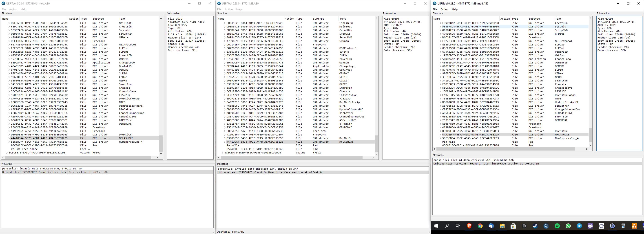Click scroll-down arrow in middle tree scrollbar
Image resolution: width=644 pixels, height=234 pixels.
point(376,154)
